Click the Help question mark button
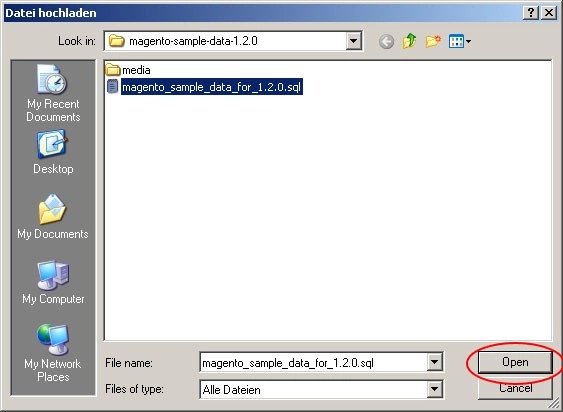Screen dimensions: 563x412 pyautogui.click(x=531, y=13)
